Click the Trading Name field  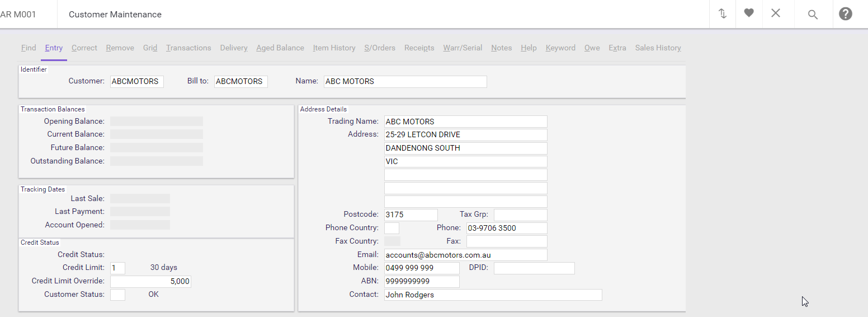(466, 122)
